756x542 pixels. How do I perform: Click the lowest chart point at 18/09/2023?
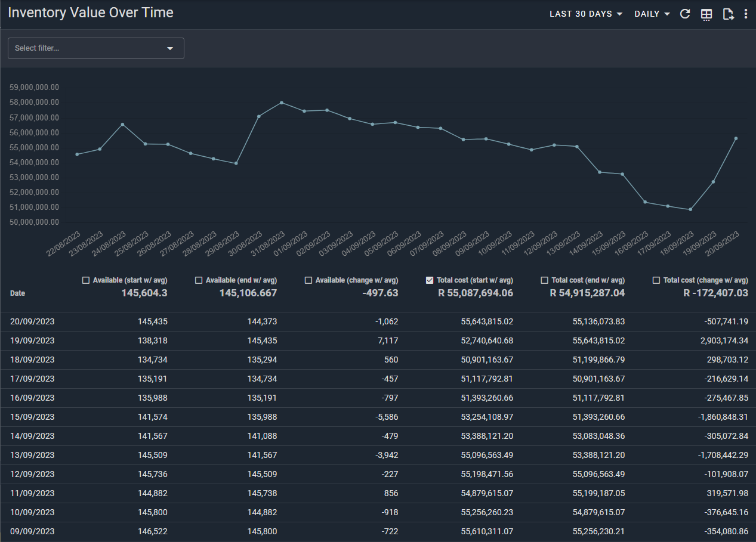(x=690, y=209)
